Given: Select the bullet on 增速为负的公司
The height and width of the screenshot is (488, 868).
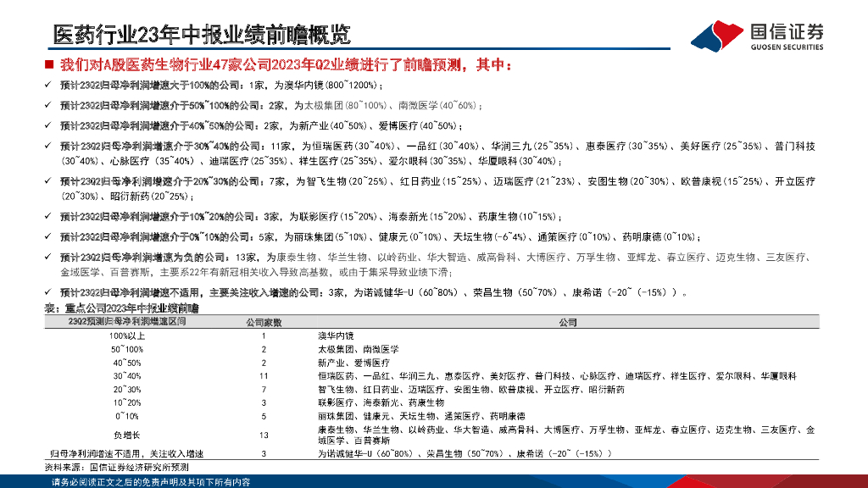Looking at the screenshot, I should pos(437,264).
